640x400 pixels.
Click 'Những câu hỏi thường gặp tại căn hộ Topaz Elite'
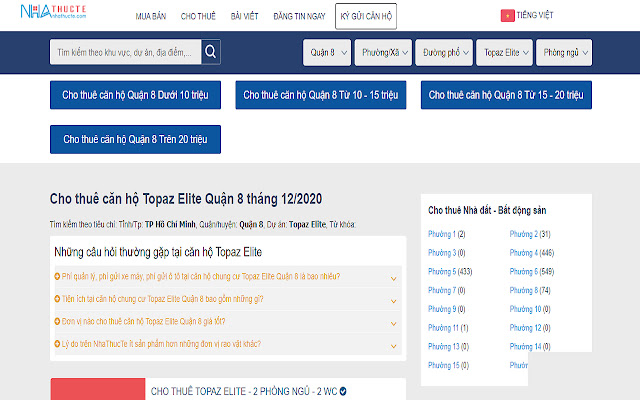click(x=158, y=252)
